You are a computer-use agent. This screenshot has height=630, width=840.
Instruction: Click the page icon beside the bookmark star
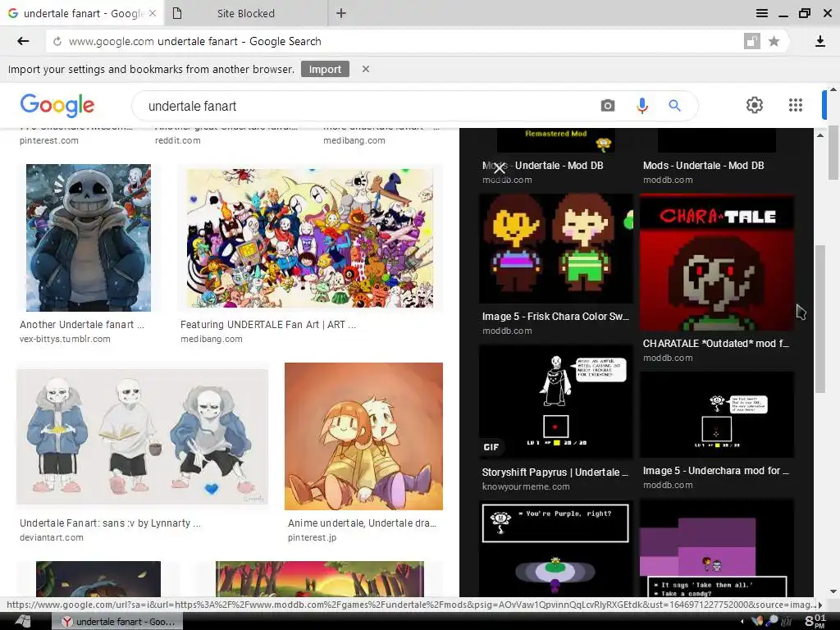[x=752, y=41]
